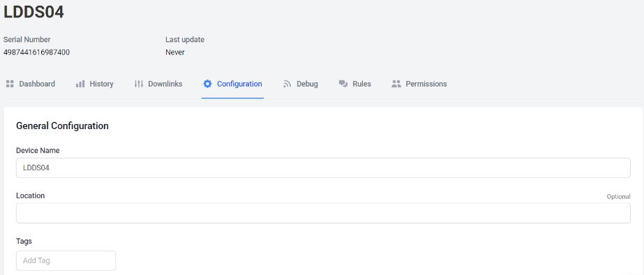Click the Permissions people icon
Image resolution: width=644 pixels, height=275 pixels.
[396, 84]
